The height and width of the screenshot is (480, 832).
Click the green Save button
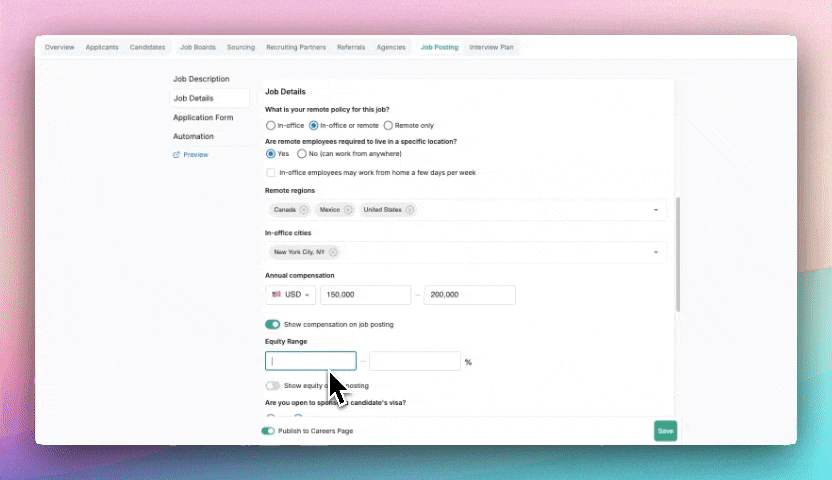(665, 431)
